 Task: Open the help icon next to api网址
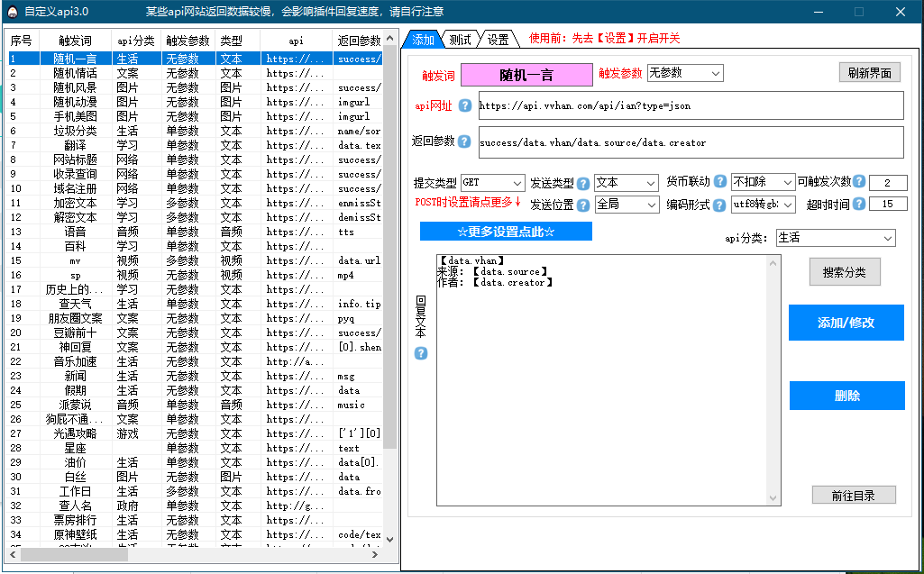click(463, 106)
